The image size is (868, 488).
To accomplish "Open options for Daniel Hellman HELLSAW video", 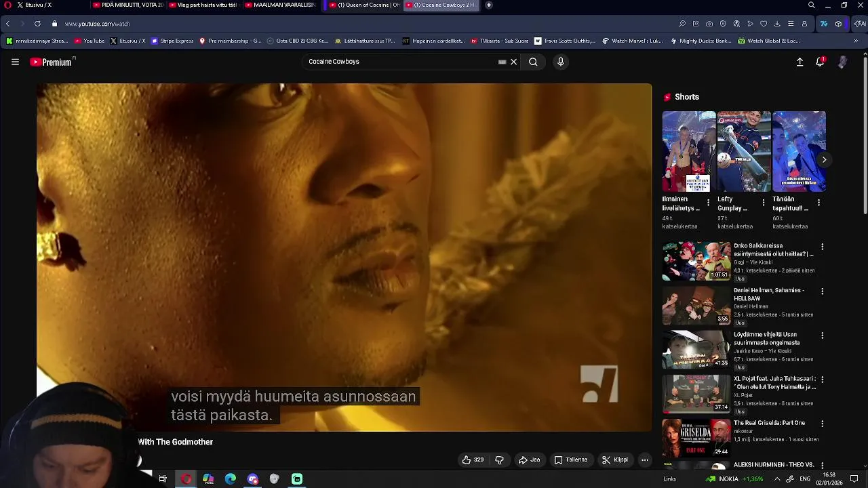I will (x=823, y=291).
